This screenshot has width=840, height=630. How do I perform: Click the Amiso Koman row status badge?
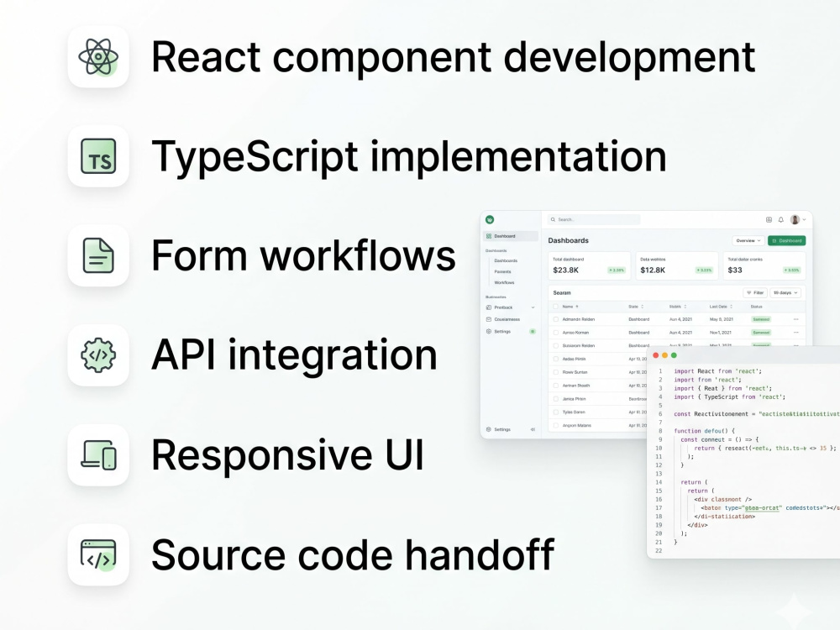click(x=761, y=333)
